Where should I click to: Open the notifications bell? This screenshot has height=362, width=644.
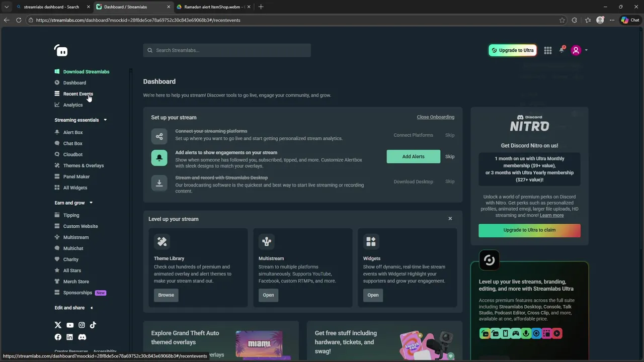pyautogui.click(x=562, y=50)
